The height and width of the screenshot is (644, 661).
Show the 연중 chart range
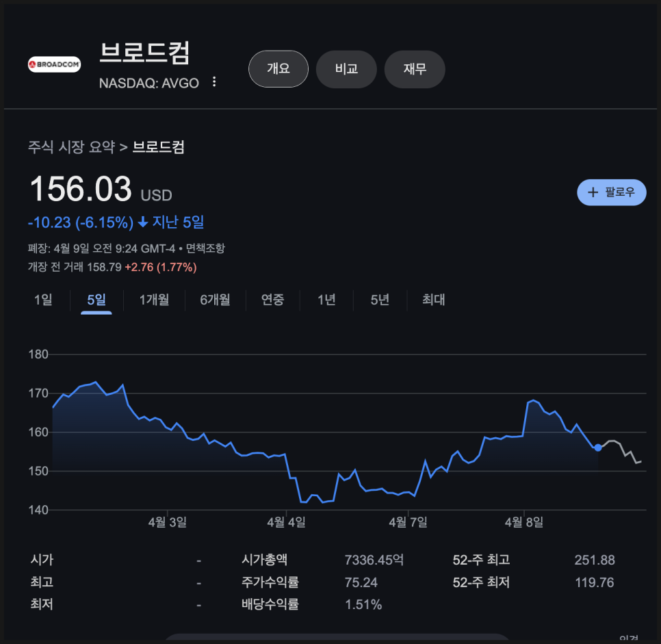click(x=272, y=300)
